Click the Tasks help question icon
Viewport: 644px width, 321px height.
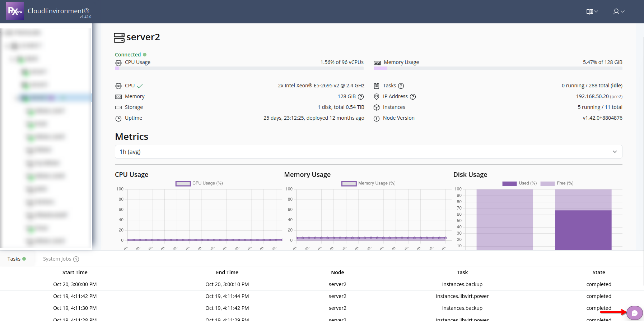(401, 86)
